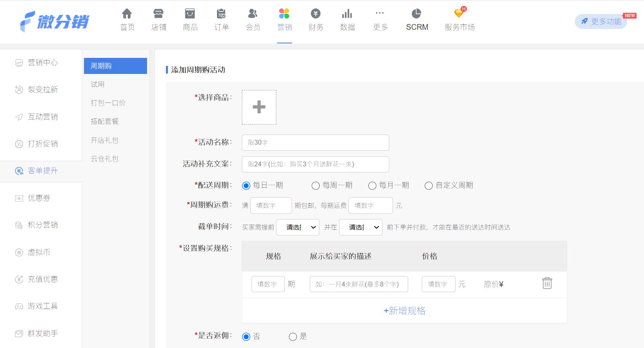Open the 财务 finance icon
The image size is (644, 348).
click(x=316, y=14)
